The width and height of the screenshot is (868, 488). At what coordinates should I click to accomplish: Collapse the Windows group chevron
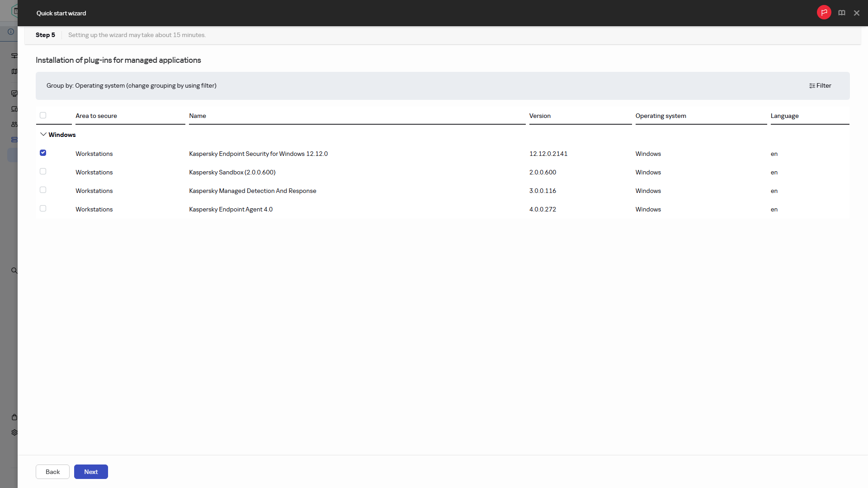click(x=43, y=135)
